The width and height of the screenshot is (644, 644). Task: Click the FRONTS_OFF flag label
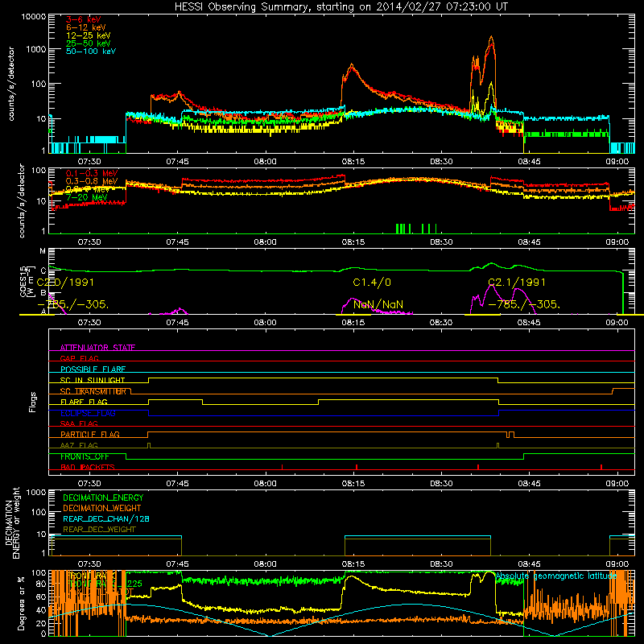pyautogui.click(x=85, y=456)
